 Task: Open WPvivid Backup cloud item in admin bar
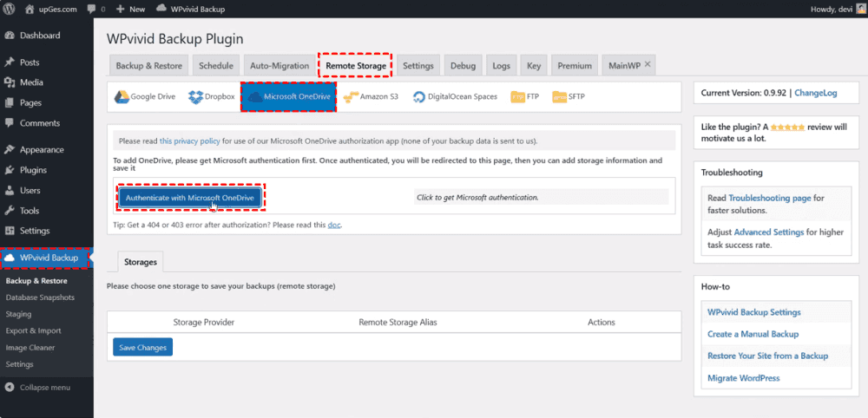click(190, 10)
